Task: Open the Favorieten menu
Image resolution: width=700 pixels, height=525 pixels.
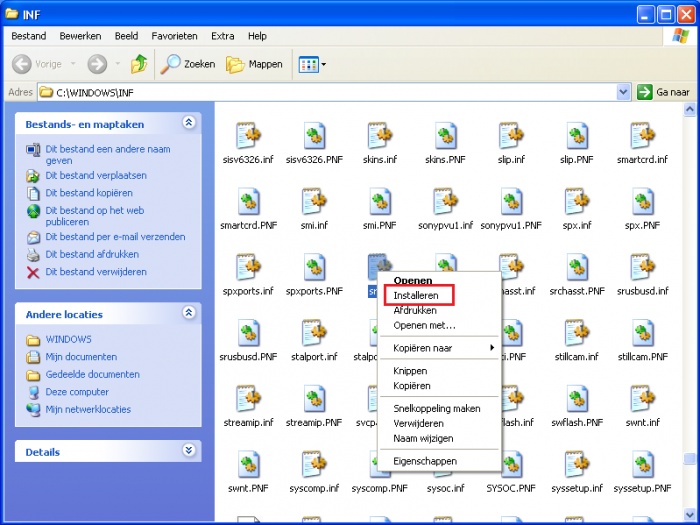Action: 174,36
